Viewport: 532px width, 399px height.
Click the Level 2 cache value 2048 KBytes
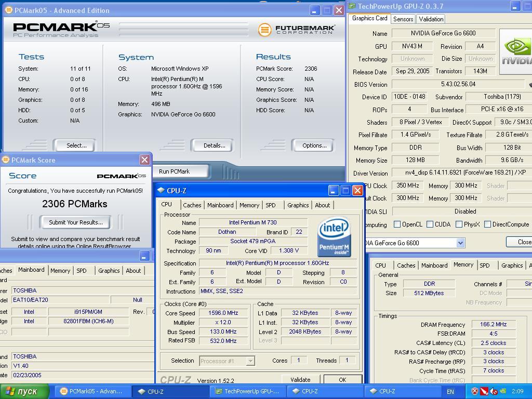pos(305,331)
